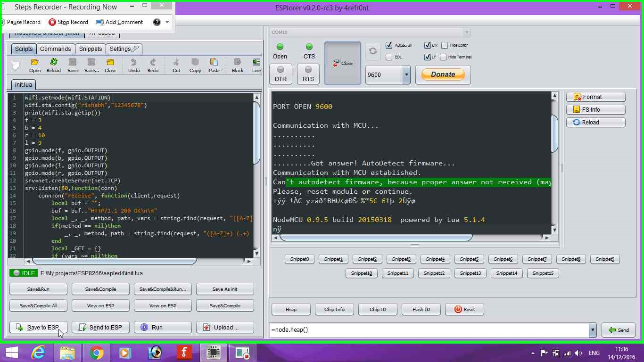This screenshot has height=362, width=644.
Task: Toggle the AutoScroll checkbox
Action: (x=389, y=45)
